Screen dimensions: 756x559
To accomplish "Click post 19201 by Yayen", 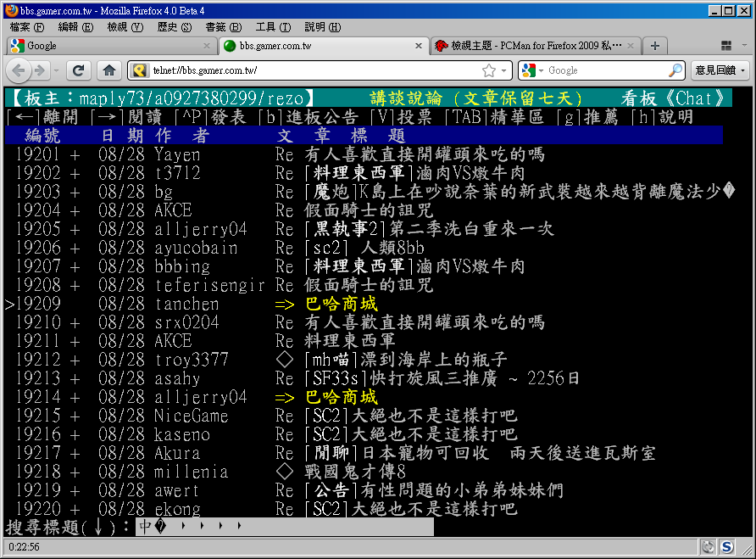I will 280,154.
